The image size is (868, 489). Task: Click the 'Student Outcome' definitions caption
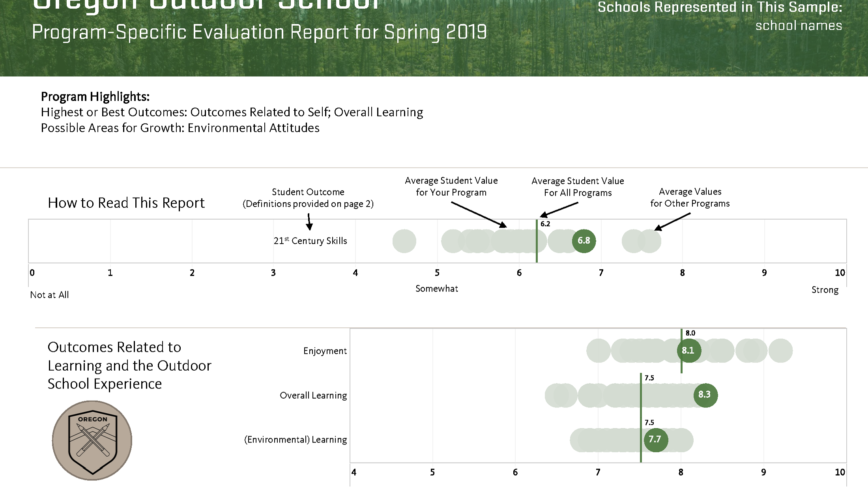click(308, 198)
